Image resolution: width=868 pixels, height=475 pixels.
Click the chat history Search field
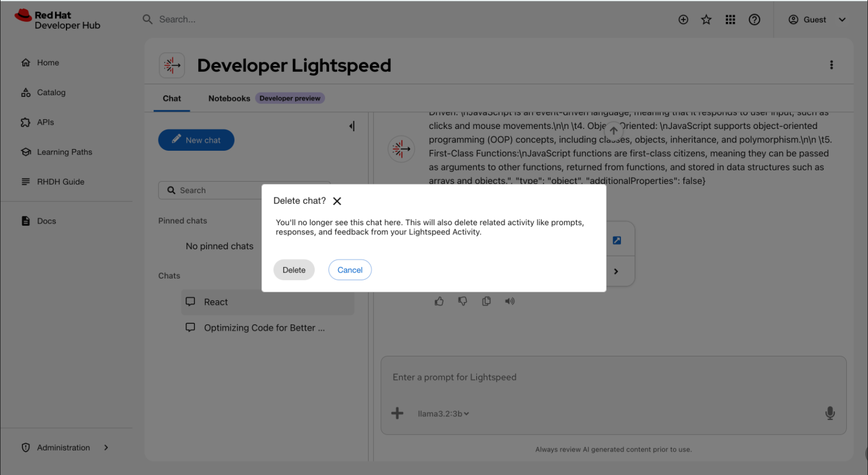coord(244,190)
